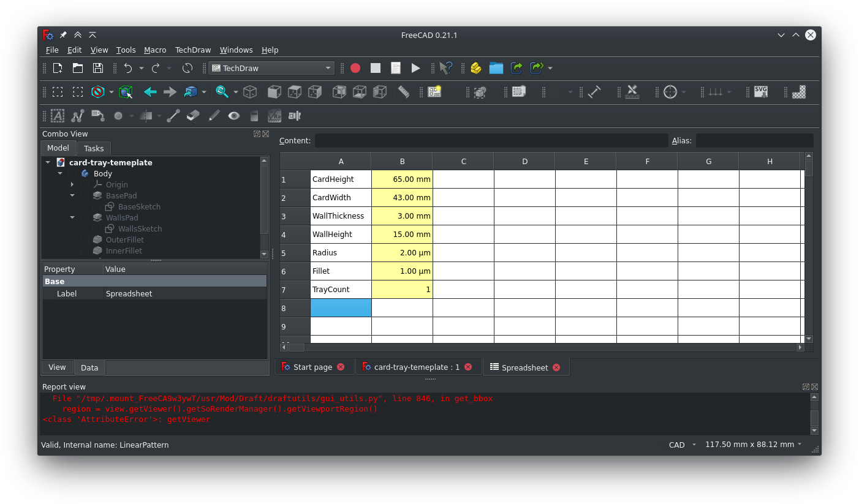
Task: Click the eye visibility icon in toolbar
Action: [233, 116]
